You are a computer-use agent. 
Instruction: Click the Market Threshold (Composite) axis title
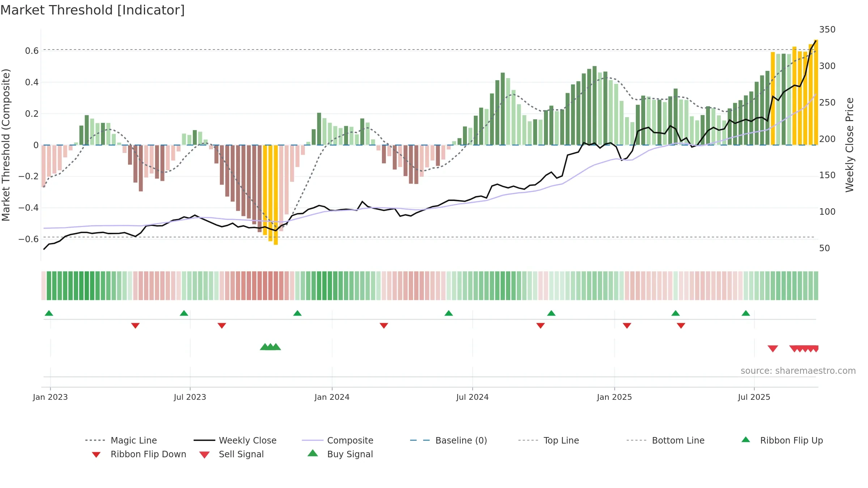click(6, 145)
